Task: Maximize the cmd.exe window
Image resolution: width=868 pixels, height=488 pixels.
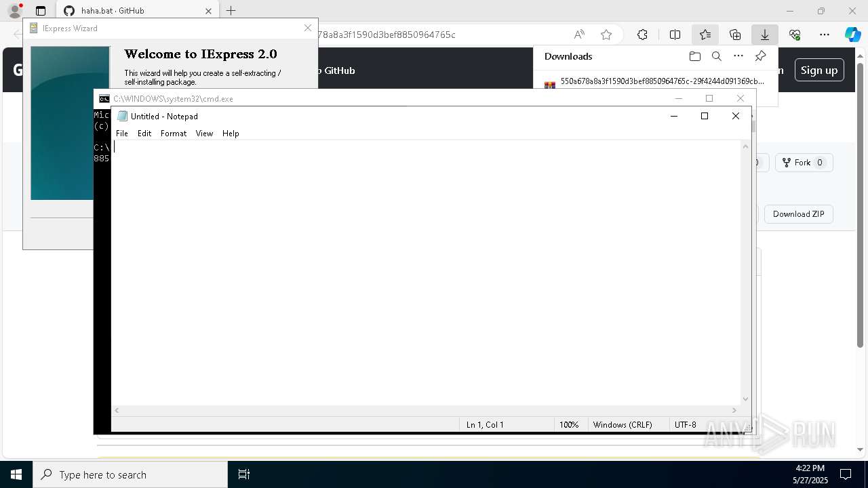Action: pos(709,98)
